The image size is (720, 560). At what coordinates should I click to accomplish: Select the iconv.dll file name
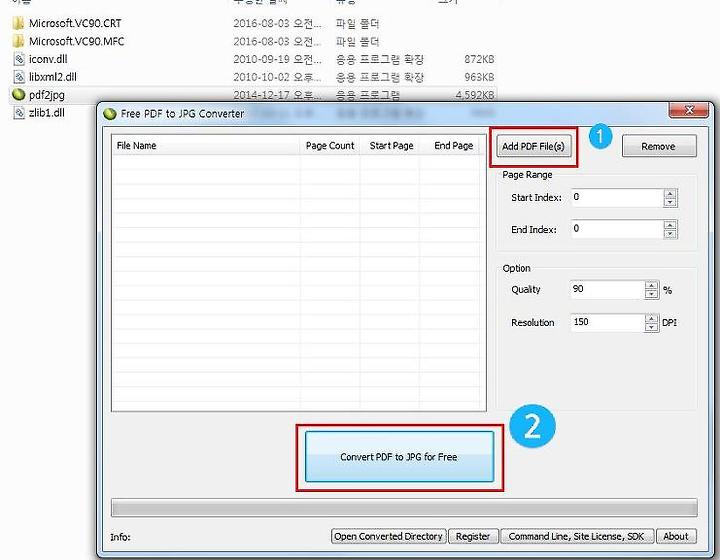tap(48, 59)
